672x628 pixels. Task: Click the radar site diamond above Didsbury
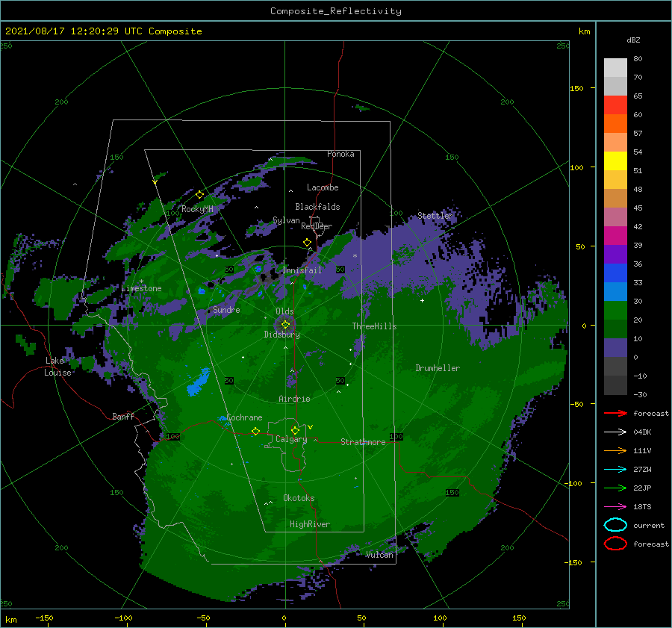pyautogui.click(x=285, y=325)
